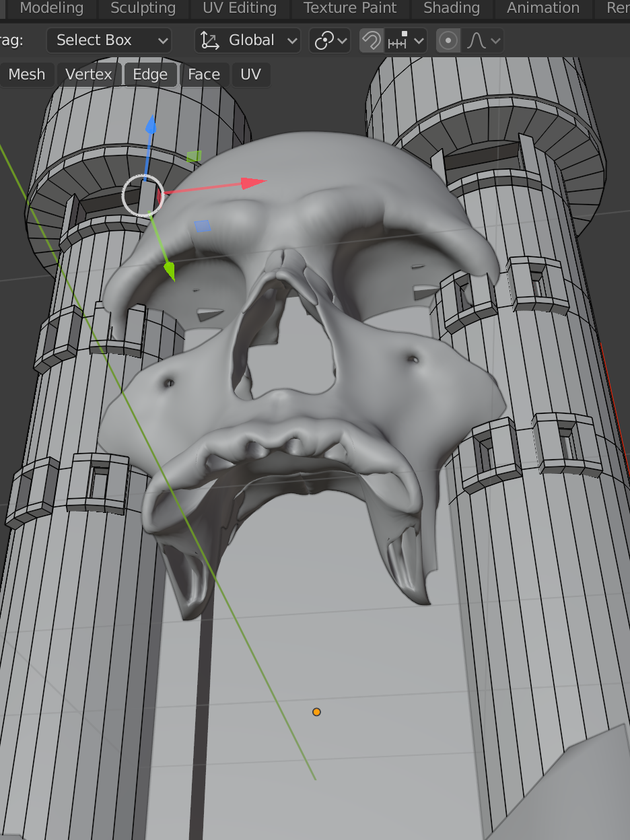Switch to the Sculpting workspace tab
This screenshot has height=840, width=630.
pyautogui.click(x=143, y=9)
